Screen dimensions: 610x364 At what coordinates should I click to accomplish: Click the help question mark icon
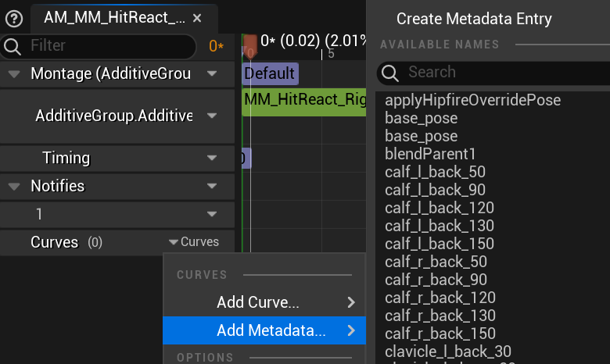[13, 17]
